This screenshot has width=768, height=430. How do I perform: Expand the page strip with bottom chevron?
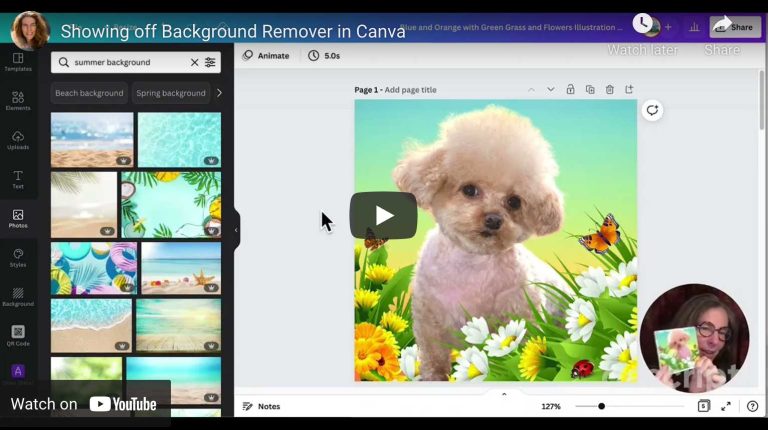click(504, 394)
